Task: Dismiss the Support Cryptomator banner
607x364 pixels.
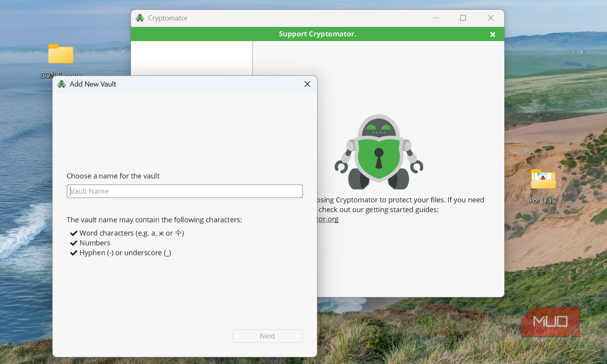Action: (493, 35)
